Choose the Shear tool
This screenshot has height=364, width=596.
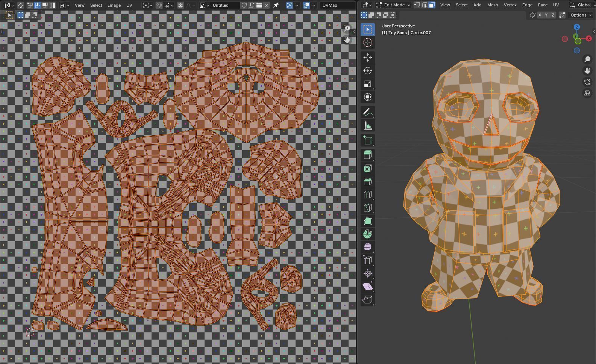pos(367,286)
